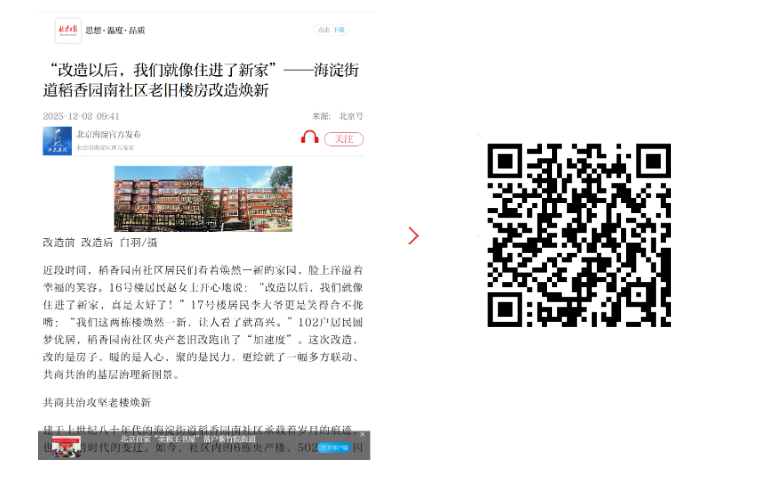Click the 来源 北京号 source label
This screenshot has height=496, width=761.
337,116
